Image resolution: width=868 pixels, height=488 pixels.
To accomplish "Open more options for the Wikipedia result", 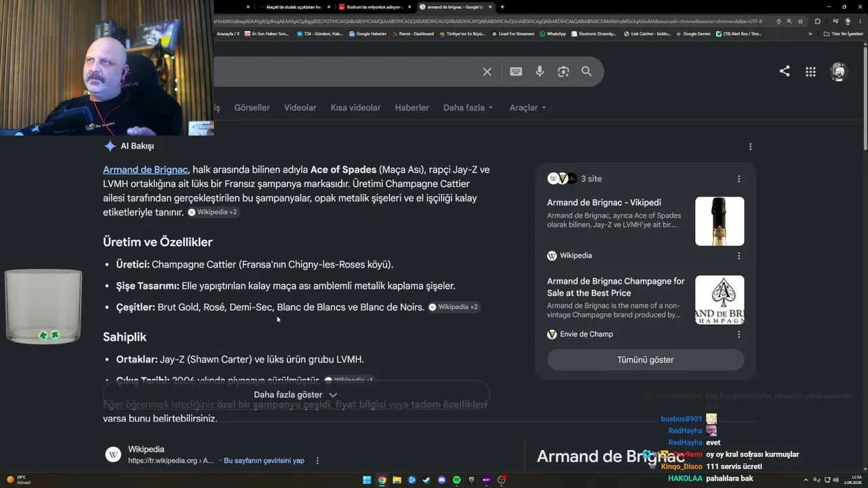I will 317,461.
